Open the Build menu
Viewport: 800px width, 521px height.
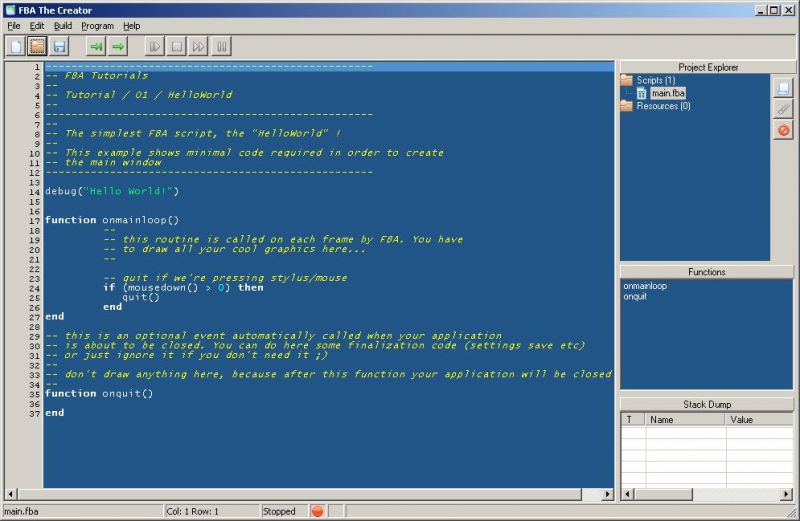click(x=63, y=26)
